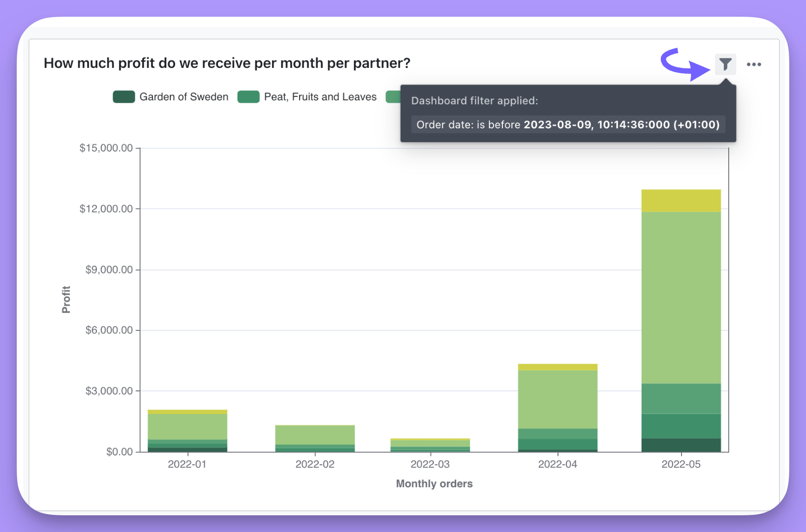Click the 2022-03 x-axis label

430,465
